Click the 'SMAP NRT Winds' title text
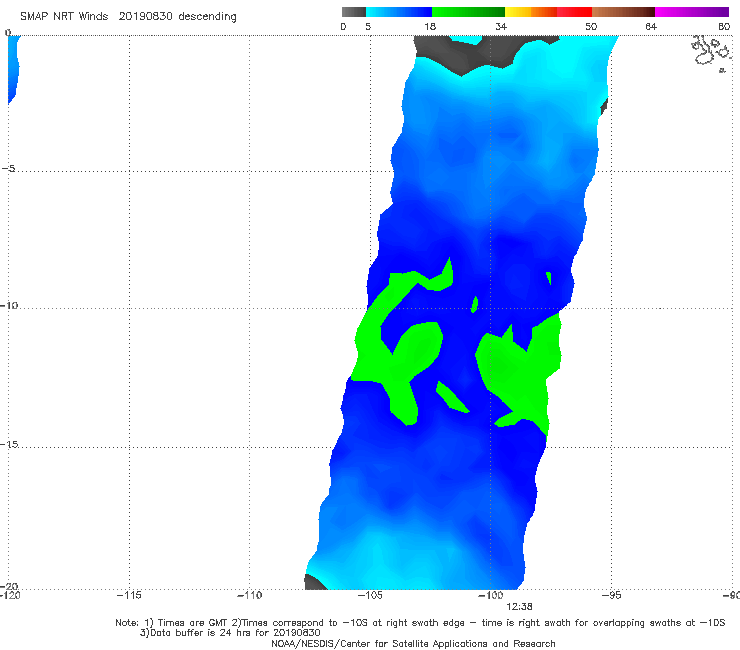This screenshot has height=650, width=740. pos(64,17)
